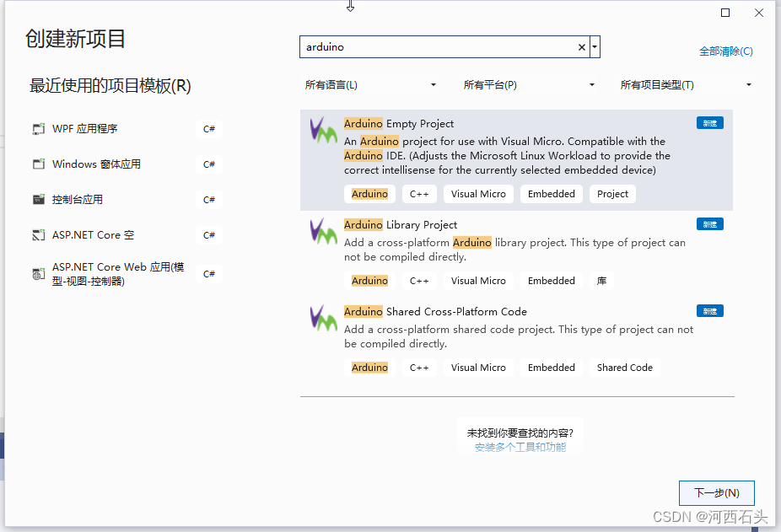This screenshot has height=532, width=781.
Task: Click the ASP.NET Core 空 template icon
Action: coord(39,234)
